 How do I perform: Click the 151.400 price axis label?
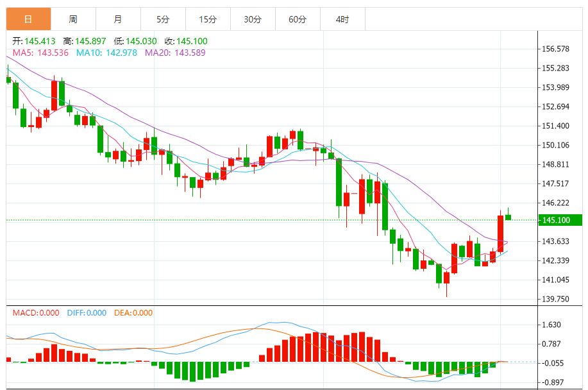pyautogui.click(x=555, y=126)
